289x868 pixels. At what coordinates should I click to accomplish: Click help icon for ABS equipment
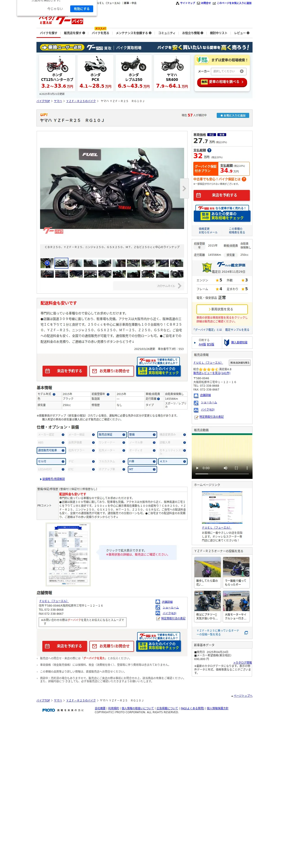click(x=63, y=442)
